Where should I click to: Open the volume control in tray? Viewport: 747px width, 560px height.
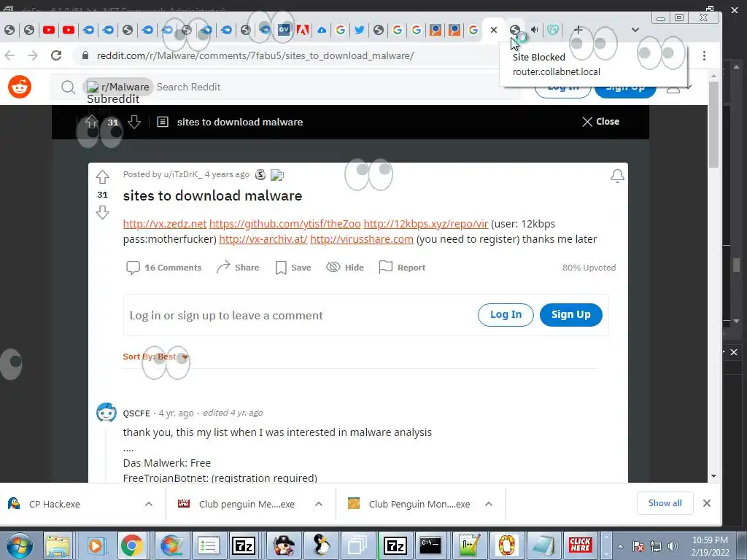pos(673,546)
